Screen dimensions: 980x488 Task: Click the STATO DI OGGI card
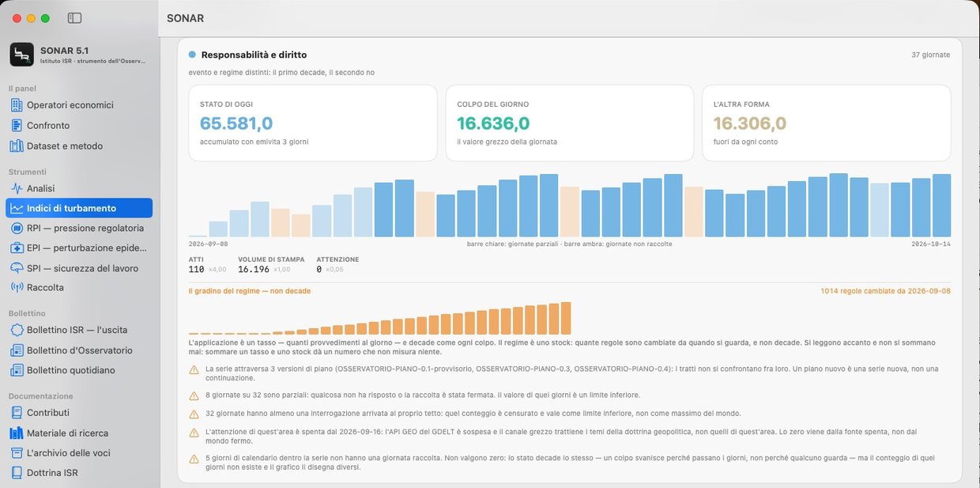[313, 123]
